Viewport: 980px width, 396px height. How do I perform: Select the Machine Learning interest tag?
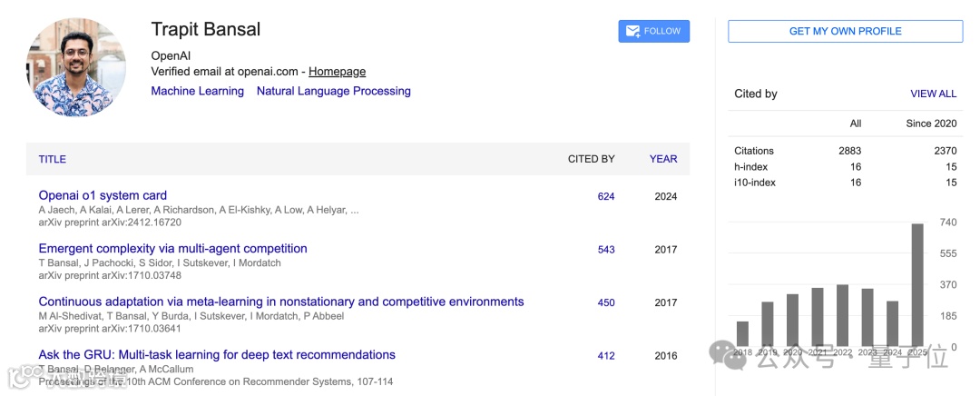pos(197,91)
